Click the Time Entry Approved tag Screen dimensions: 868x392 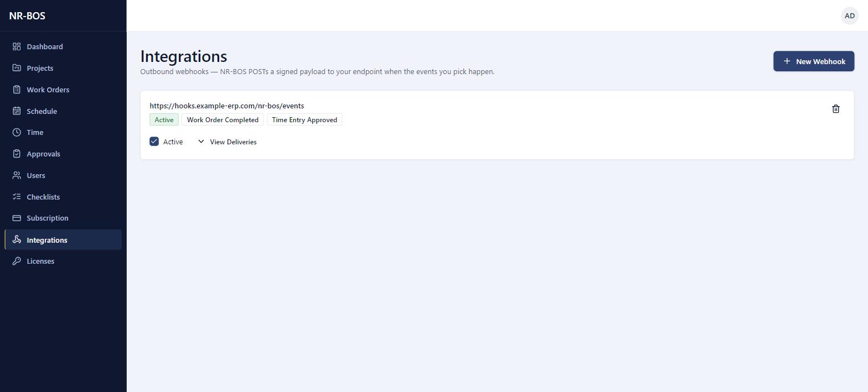[x=304, y=120]
